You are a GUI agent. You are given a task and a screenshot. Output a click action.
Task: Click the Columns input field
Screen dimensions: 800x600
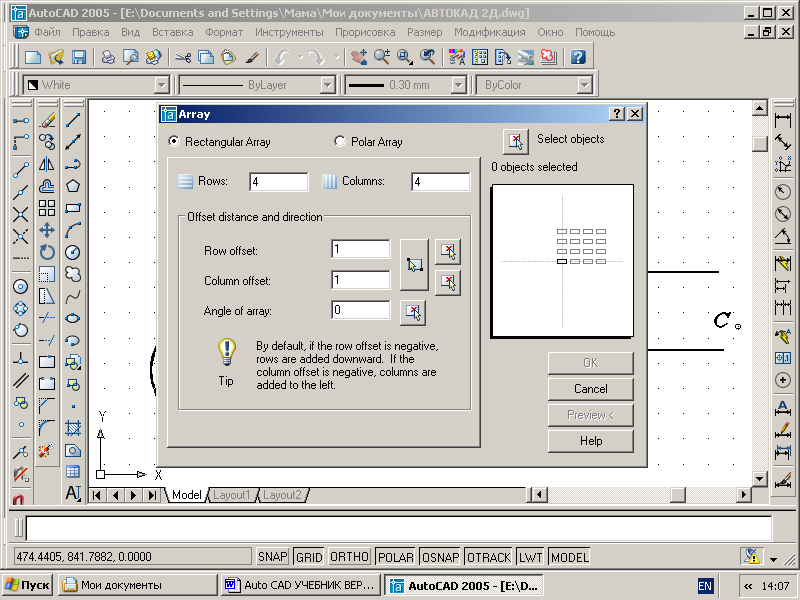pyautogui.click(x=440, y=182)
